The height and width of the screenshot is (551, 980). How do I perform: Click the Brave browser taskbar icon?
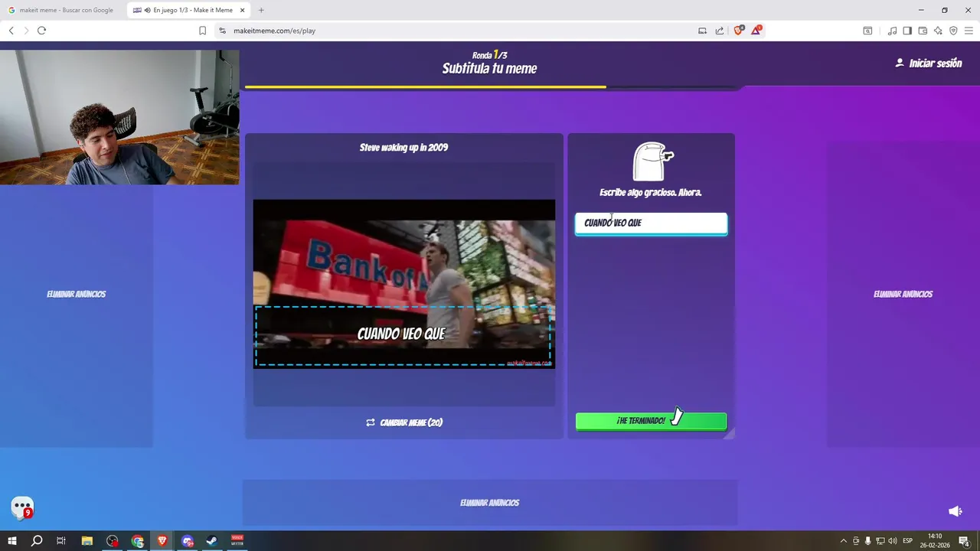162,541
